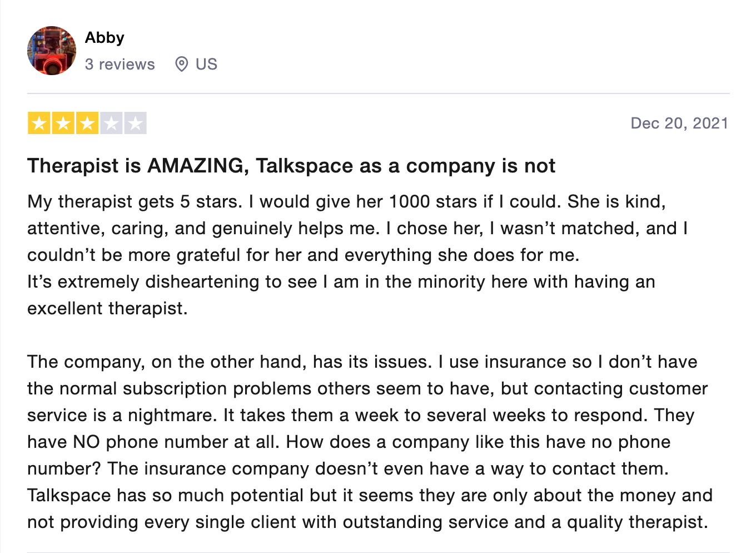The height and width of the screenshot is (553, 756).
Task: Click the sentence Talkspace has so much potential
Action: (370, 508)
